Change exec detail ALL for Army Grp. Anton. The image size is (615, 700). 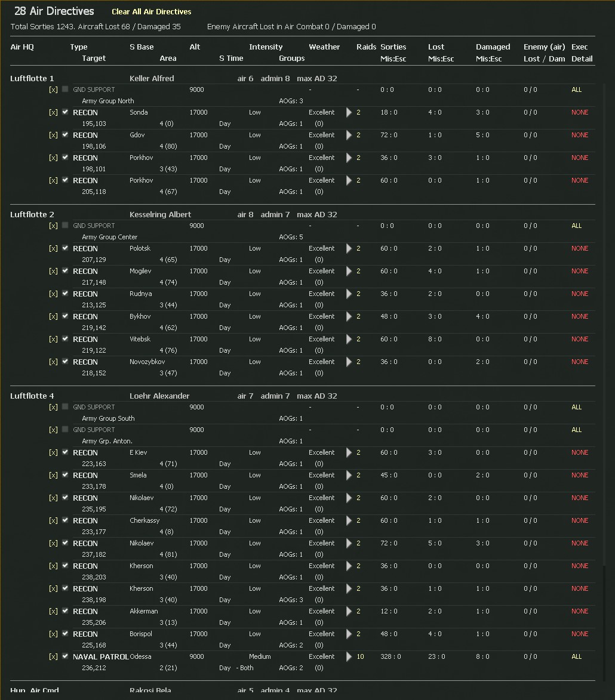coord(577,430)
